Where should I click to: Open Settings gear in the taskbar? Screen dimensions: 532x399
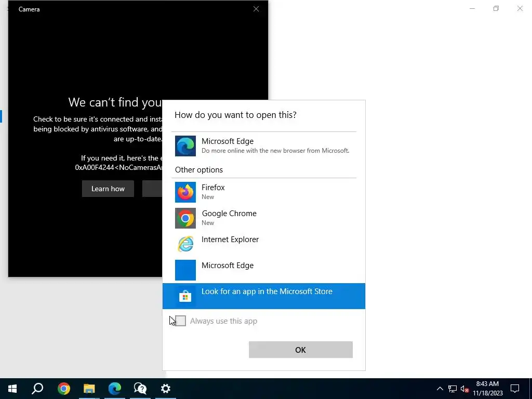(166, 389)
